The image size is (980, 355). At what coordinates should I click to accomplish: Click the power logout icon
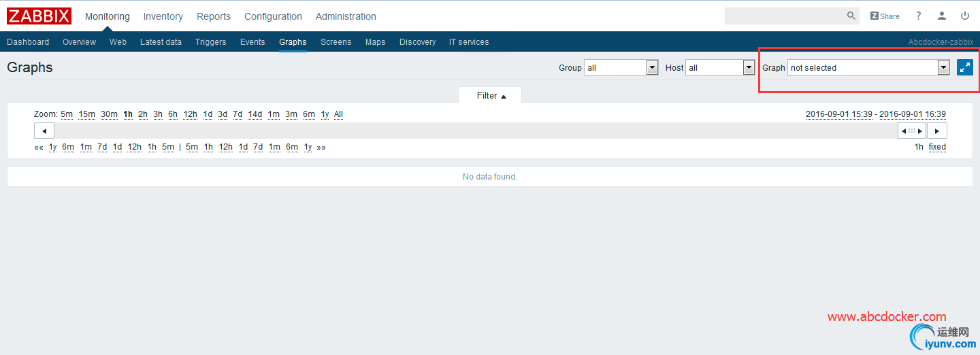pos(965,16)
